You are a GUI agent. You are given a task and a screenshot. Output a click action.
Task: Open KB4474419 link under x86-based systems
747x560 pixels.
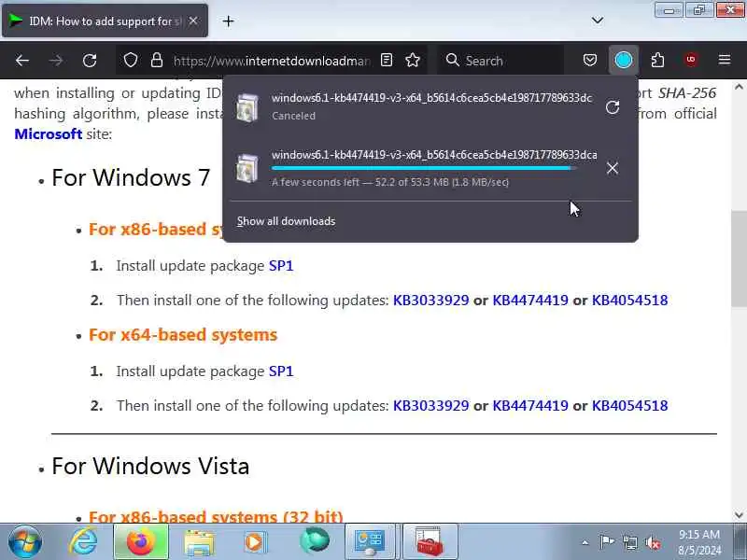click(530, 301)
